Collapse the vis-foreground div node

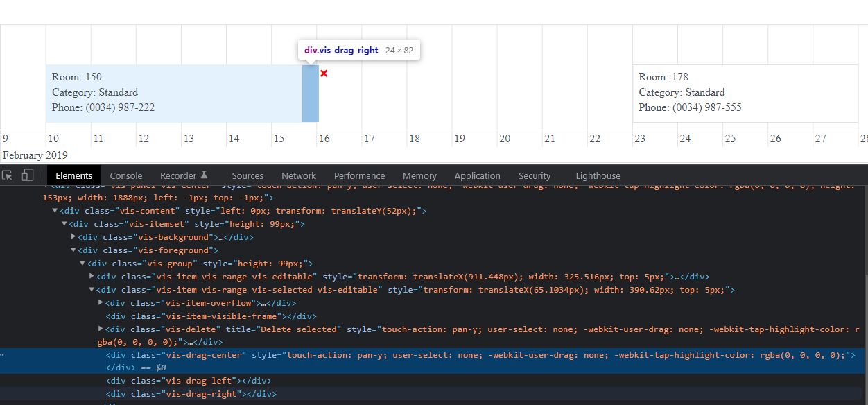point(73,250)
